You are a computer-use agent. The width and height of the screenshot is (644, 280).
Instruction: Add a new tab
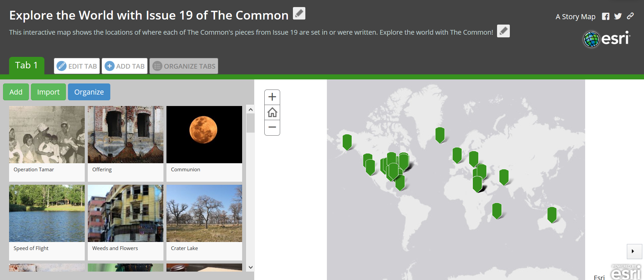tap(125, 66)
